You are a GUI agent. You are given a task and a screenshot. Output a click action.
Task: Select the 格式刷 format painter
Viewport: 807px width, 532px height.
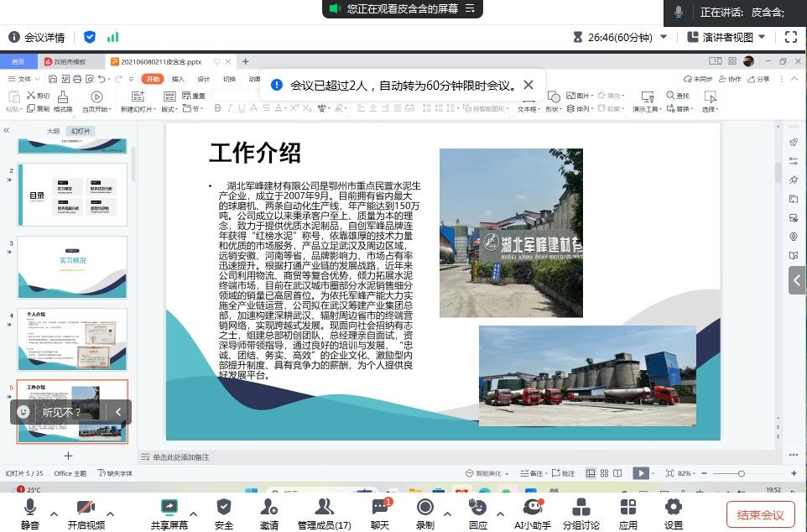pyautogui.click(x=63, y=102)
